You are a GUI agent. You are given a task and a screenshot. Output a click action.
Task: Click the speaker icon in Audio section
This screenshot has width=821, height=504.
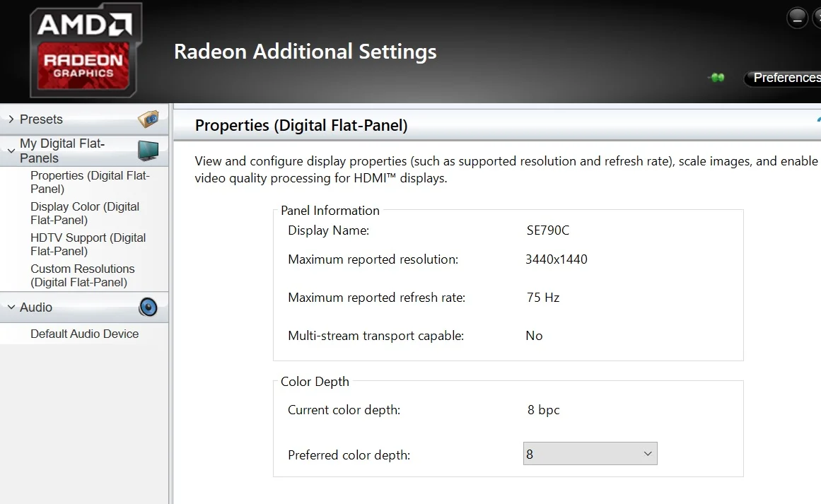[149, 307]
